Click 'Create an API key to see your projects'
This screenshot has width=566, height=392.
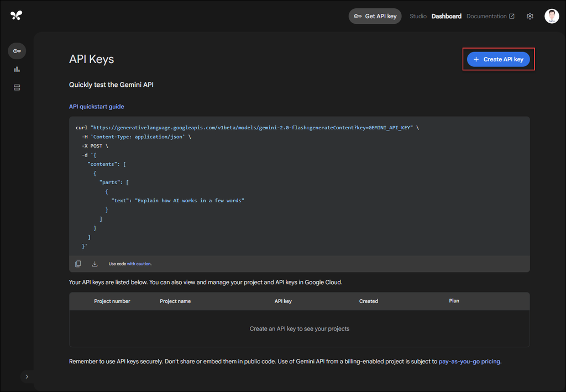tap(299, 328)
